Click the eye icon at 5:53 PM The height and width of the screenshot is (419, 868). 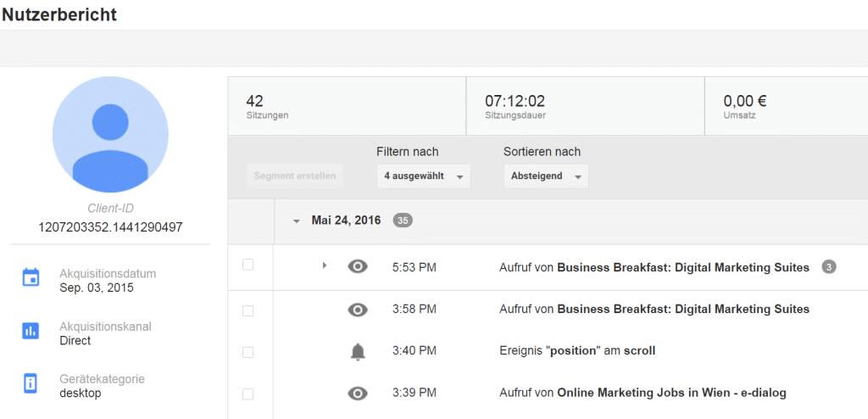[x=358, y=267]
